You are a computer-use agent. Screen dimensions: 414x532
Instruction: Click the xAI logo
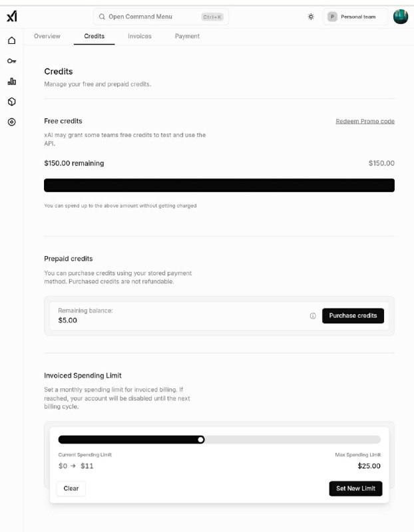pyautogui.click(x=11, y=17)
